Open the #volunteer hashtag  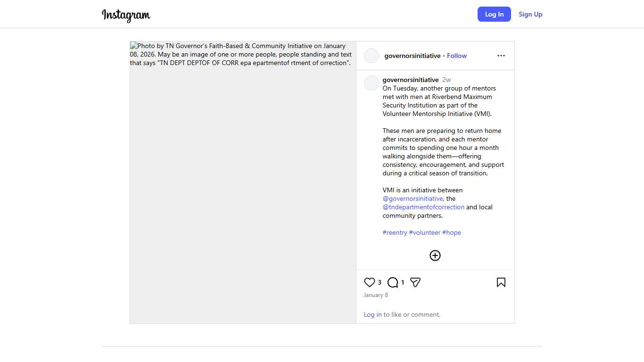point(424,232)
